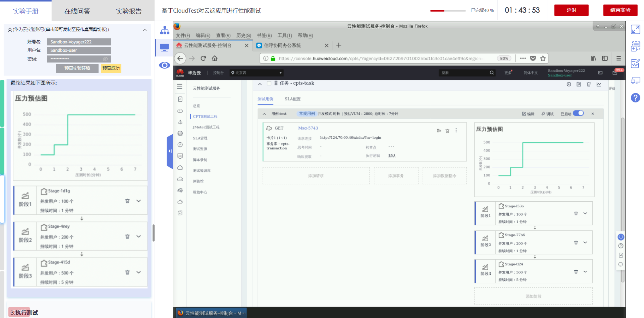The height and width of the screenshot is (318, 644).
Task: Collapse the 用例:test case section
Action: 264,114
